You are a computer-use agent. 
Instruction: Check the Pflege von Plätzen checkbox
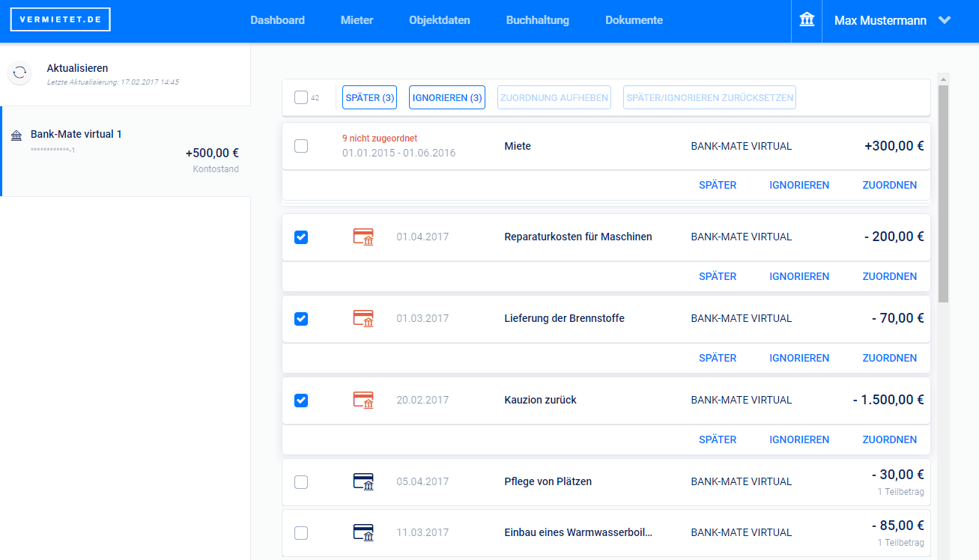(301, 482)
